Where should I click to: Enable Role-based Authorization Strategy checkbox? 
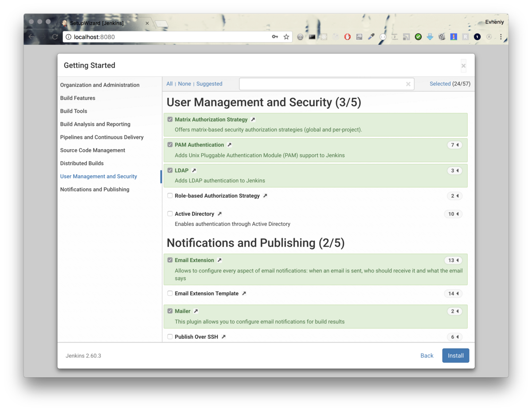[x=170, y=196]
